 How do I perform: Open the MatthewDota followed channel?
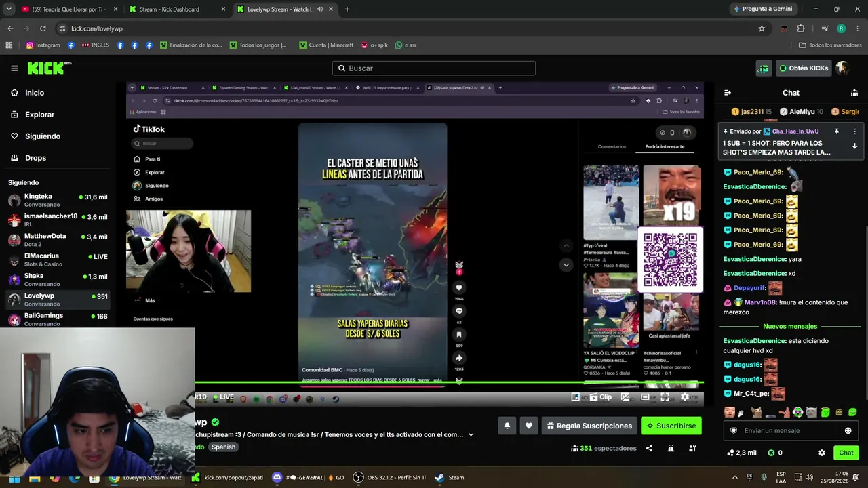click(58, 240)
